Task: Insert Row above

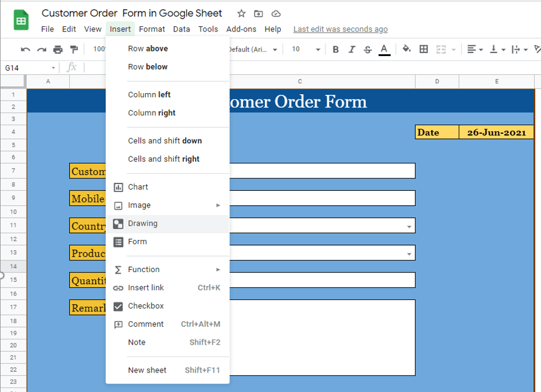Action: pos(168,49)
